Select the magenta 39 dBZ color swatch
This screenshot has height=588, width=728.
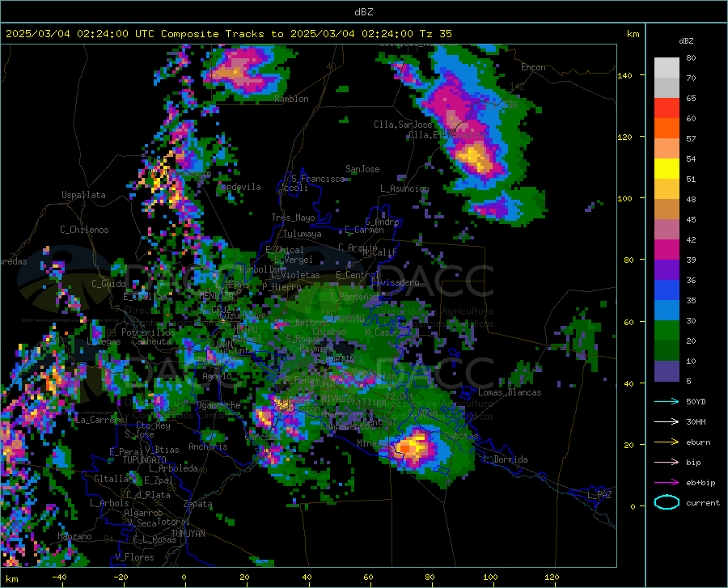tap(667, 250)
